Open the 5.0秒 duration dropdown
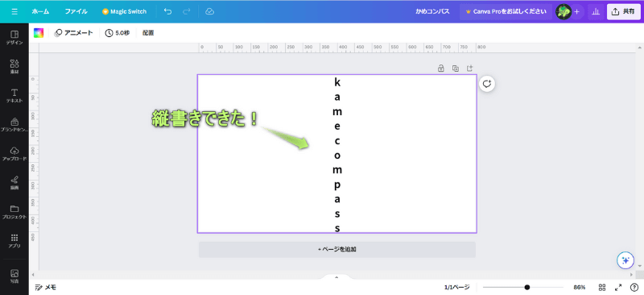The height and width of the screenshot is (295, 644). [118, 33]
